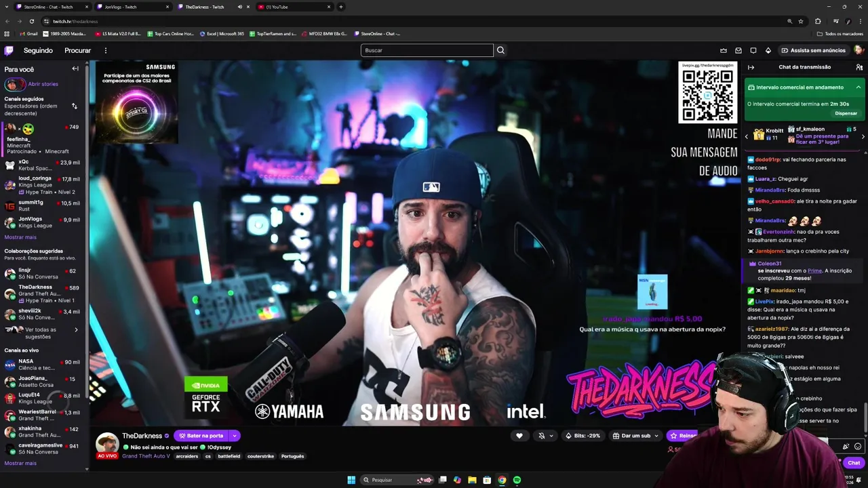This screenshot has height=488, width=868.
Task: Open the Chrome extensions puzzle icon
Action: (x=818, y=21)
